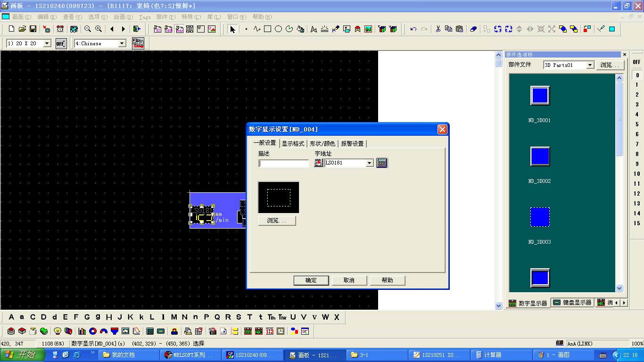
Task: Select the arrow selection pointer tool
Action: 232,29
